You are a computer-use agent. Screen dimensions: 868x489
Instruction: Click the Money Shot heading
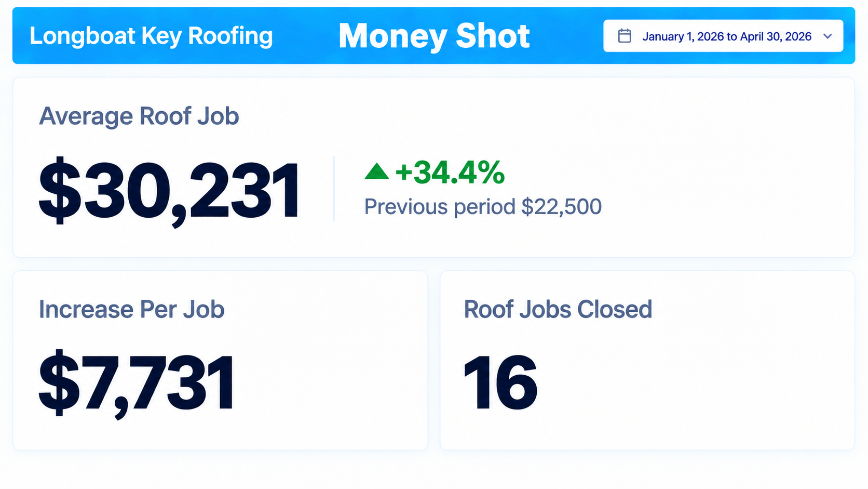point(434,36)
